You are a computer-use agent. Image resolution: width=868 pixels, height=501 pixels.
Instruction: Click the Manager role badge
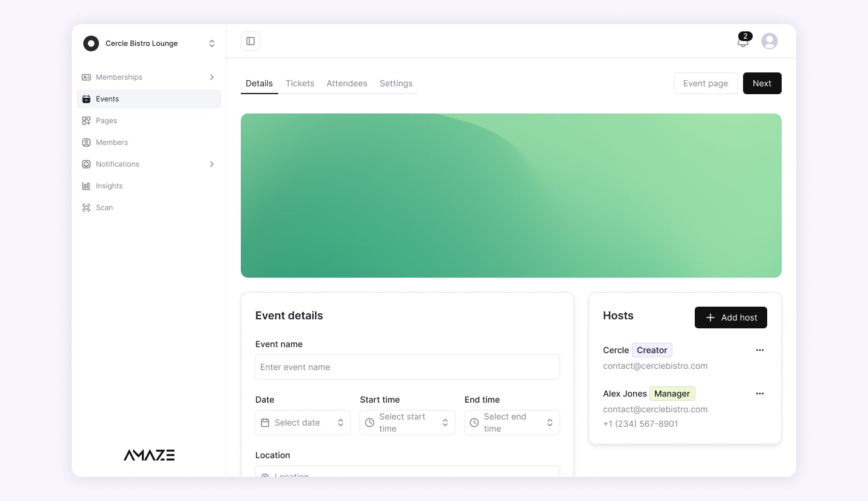pos(672,394)
